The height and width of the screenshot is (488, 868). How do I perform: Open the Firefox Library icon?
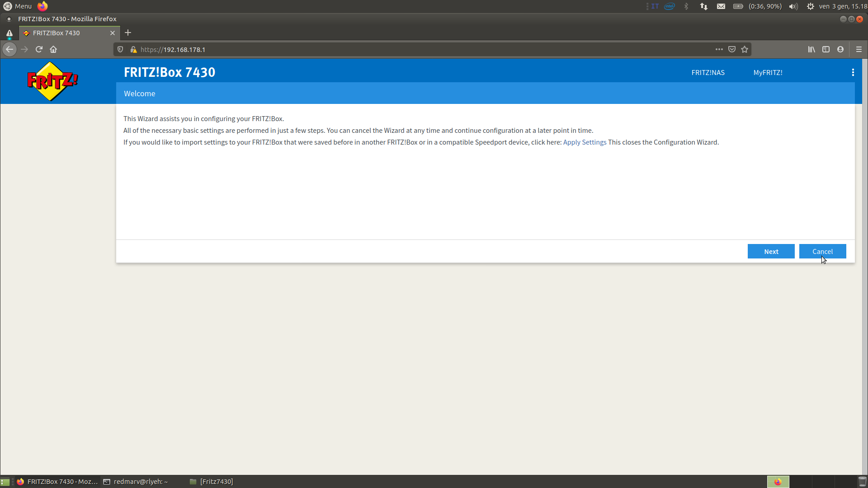click(811, 49)
